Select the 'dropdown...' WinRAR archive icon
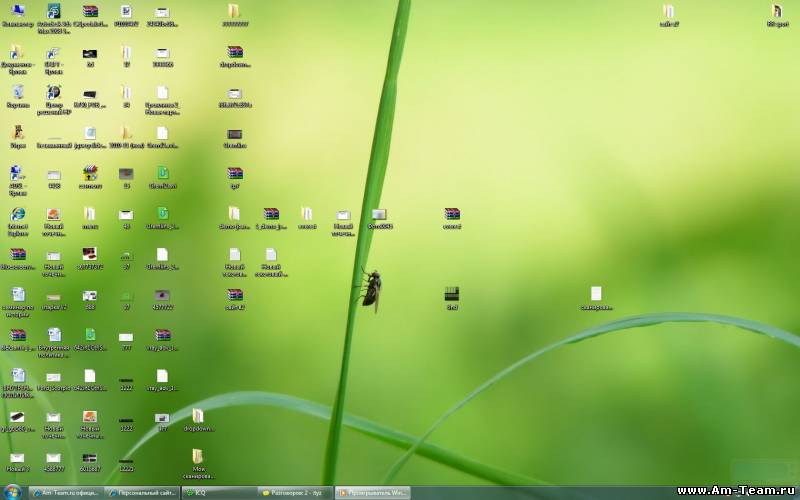This screenshot has width=800, height=500. click(x=235, y=56)
